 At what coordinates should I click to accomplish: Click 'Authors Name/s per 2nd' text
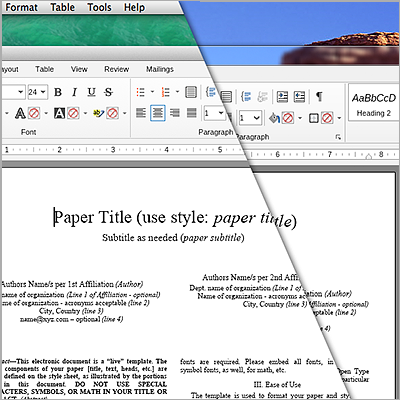click(x=243, y=277)
